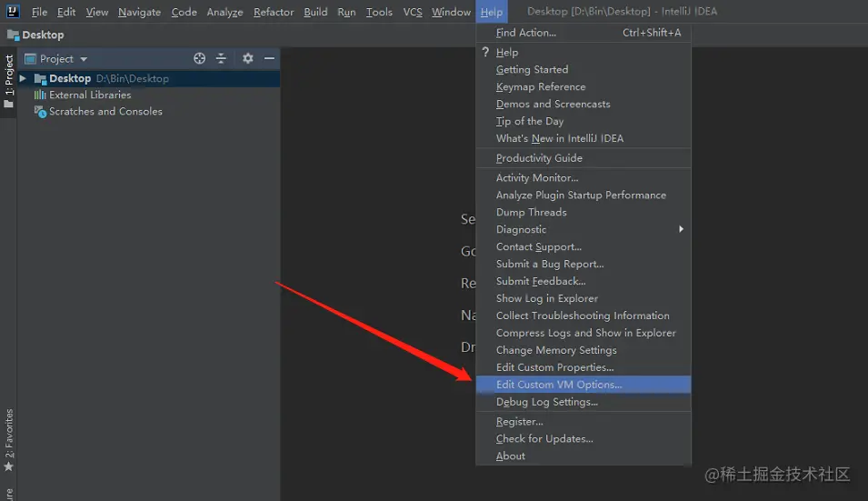Click the Favorites star icon in sidebar
868x501 pixels.
pyautogui.click(x=8, y=466)
